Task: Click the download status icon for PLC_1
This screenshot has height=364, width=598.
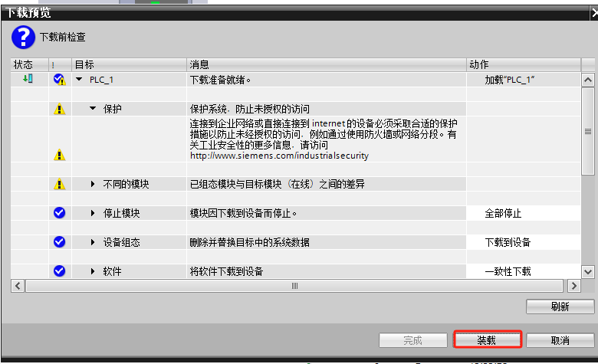Action: point(28,79)
